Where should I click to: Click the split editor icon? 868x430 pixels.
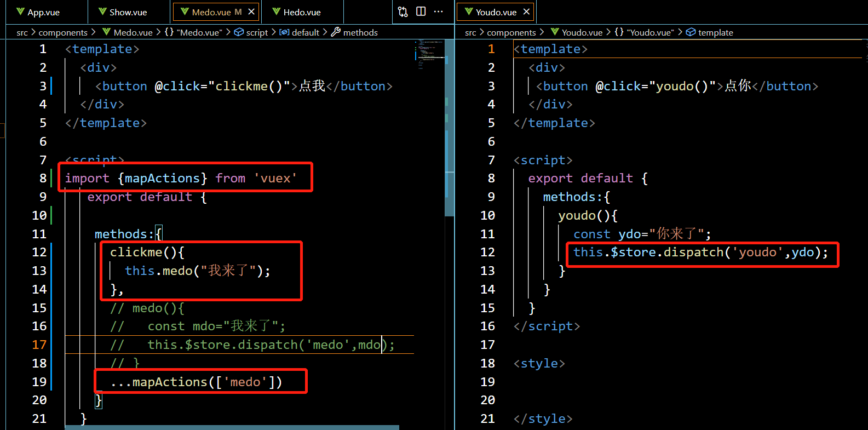pyautogui.click(x=421, y=12)
